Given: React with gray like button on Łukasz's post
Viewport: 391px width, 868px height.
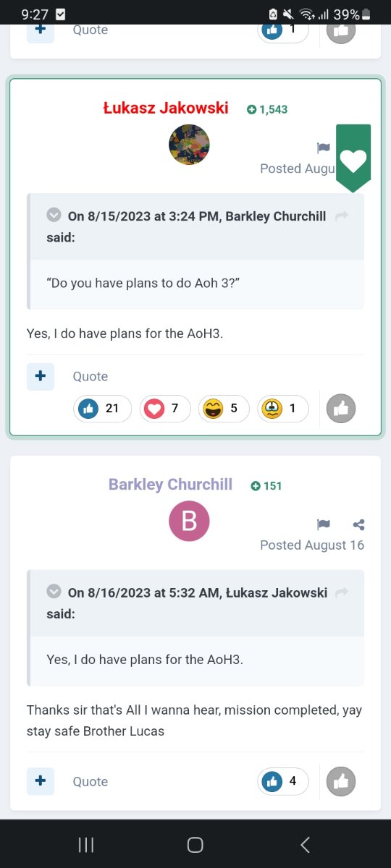Looking at the screenshot, I should pyautogui.click(x=341, y=409).
